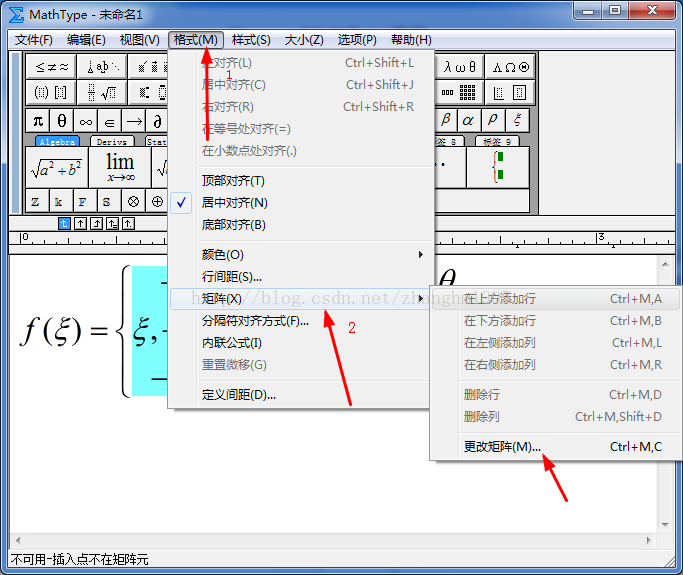Insert the right arrow symbol

click(133, 120)
